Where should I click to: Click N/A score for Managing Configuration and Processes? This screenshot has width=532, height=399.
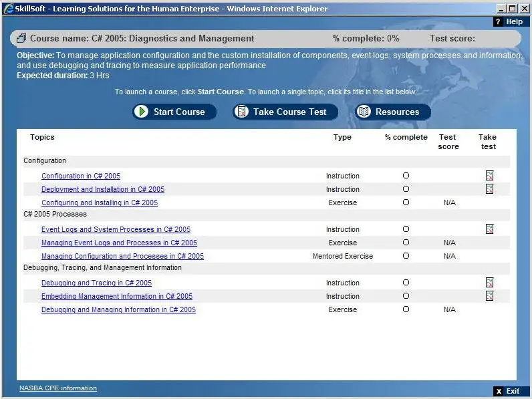(x=450, y=256)
